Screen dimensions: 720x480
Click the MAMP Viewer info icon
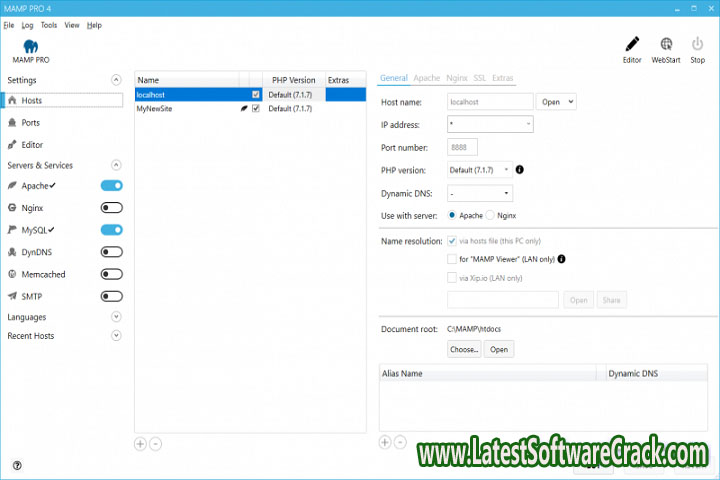[561, 259]
